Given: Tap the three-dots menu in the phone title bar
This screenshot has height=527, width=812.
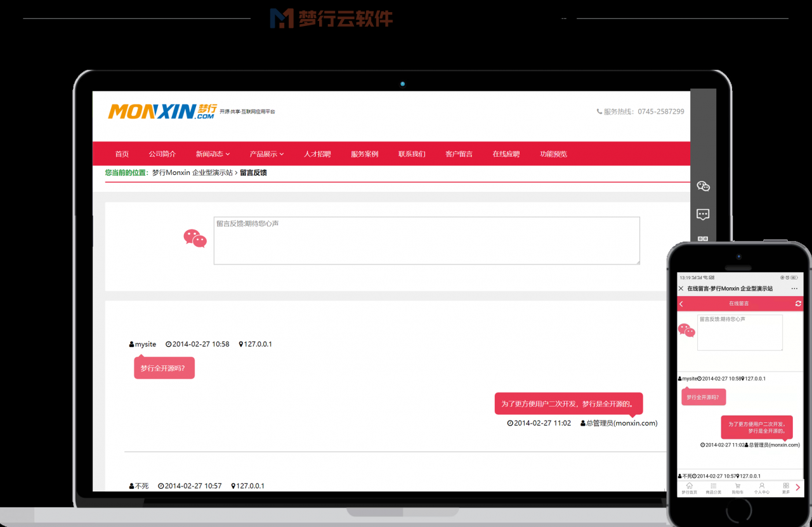Looking at the screenshot, I should click(x=794, y=289).
